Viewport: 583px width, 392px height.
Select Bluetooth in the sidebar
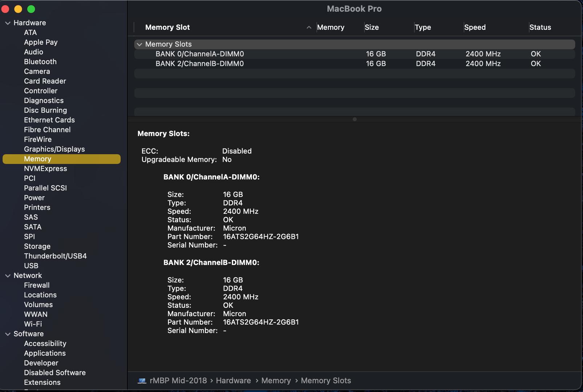40,62
